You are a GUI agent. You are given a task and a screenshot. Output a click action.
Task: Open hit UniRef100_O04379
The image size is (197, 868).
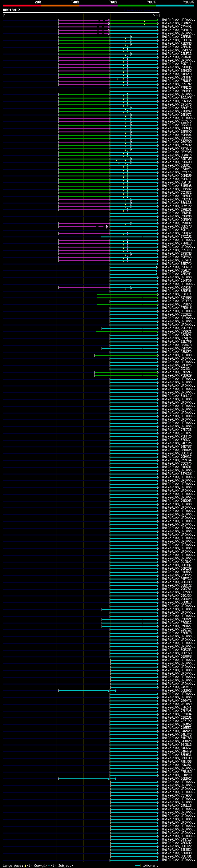pos(176,50)
